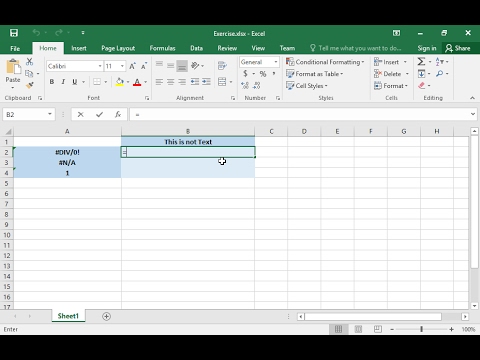
Task: Switch to the Insert tab
Action: [79, 48]
